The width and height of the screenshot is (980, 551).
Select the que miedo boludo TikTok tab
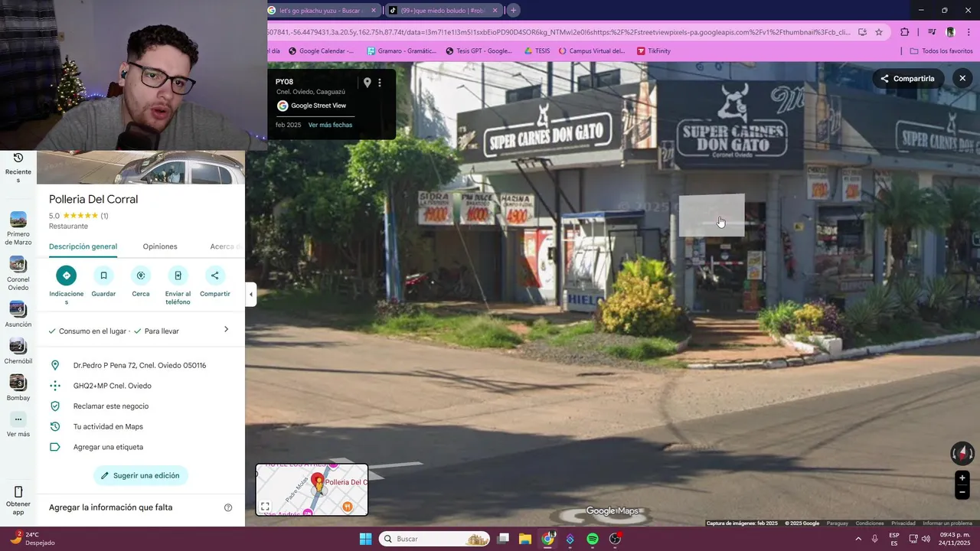tap(443, 11)
